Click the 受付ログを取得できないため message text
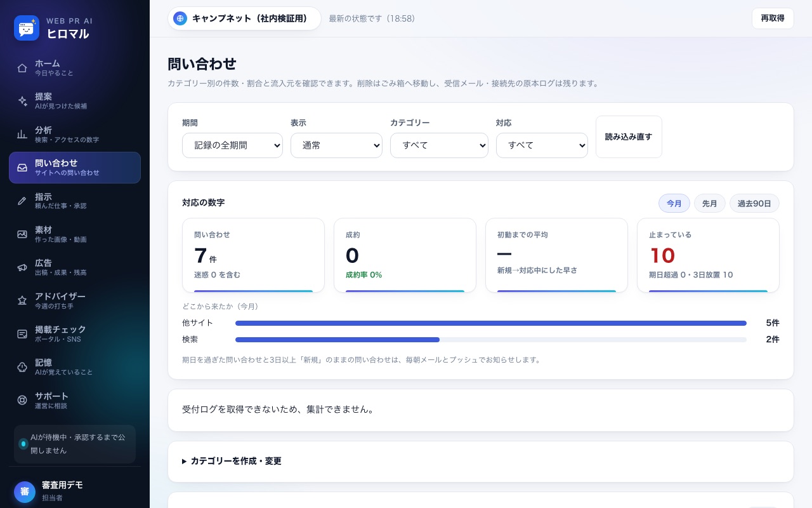Screen dimensions: 812x508 (278, 410)
